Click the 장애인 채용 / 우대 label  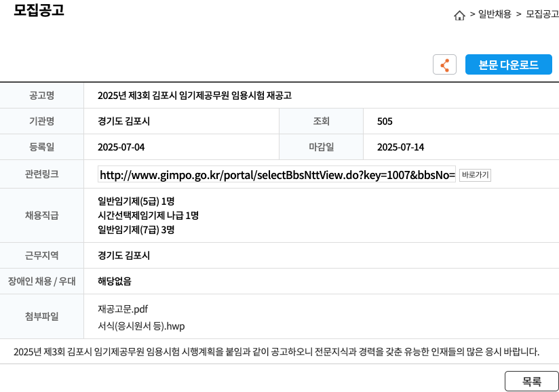click(x=41, y=281)
